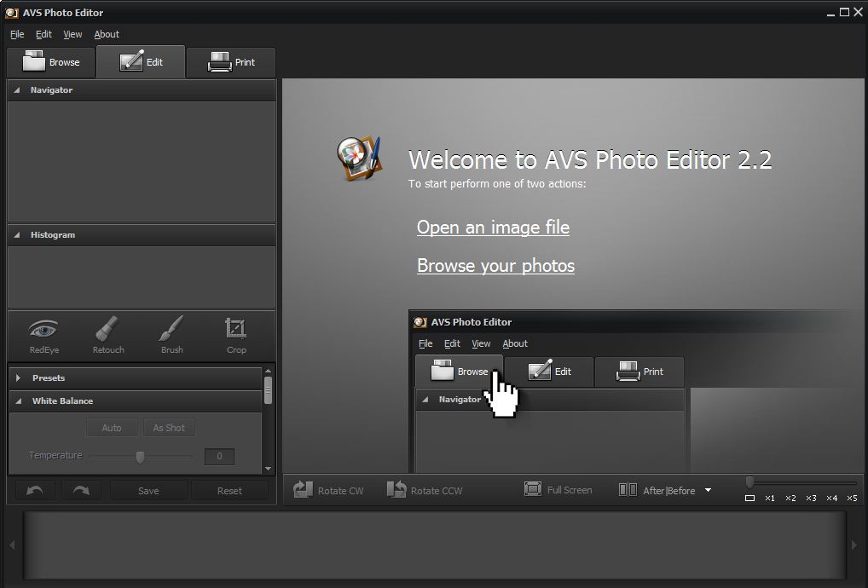Image resolution: width=868 pixels, height=588 pixels.
Task: Click the Temperature slider handle
Action: click(x=140, y=457)
